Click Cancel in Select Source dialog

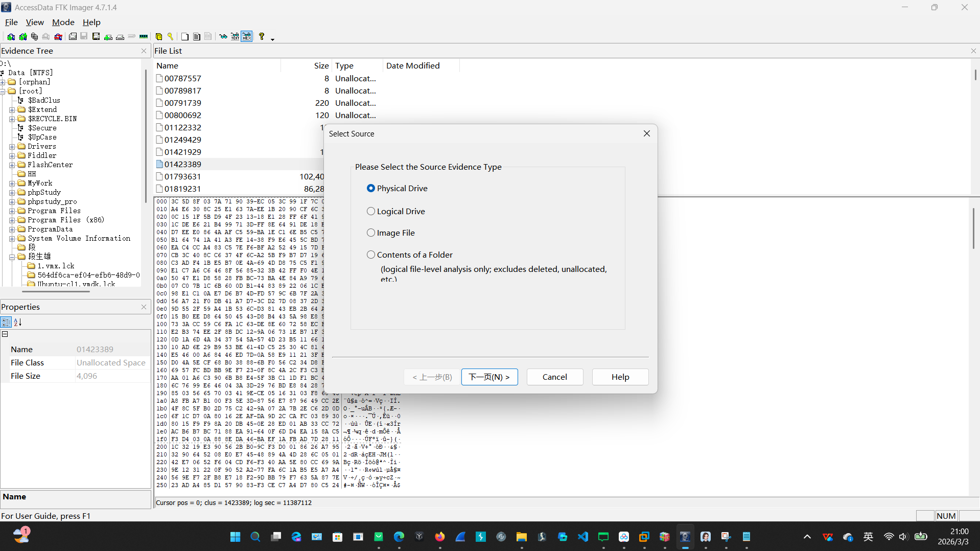pyautogui.click(x=555, y=377)
